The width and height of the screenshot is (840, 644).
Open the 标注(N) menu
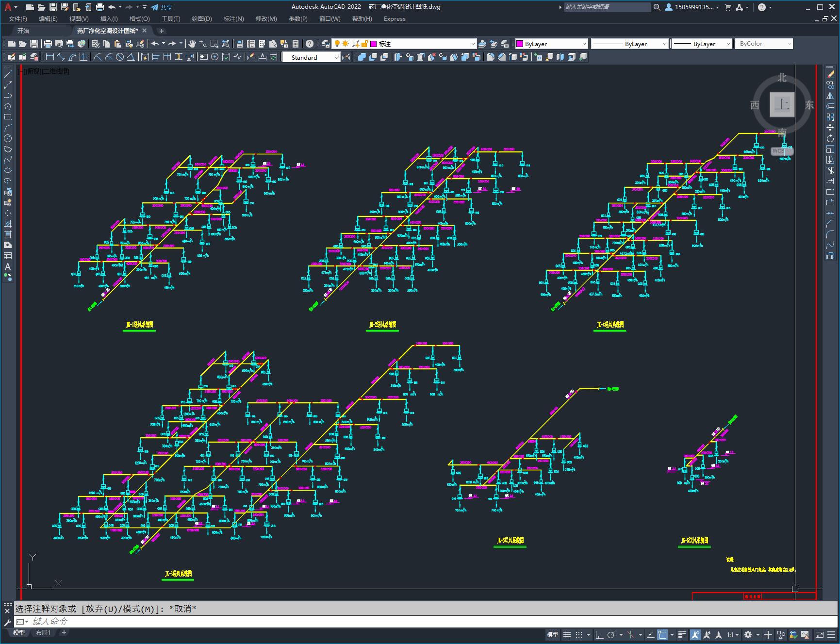tap(233, 18)
